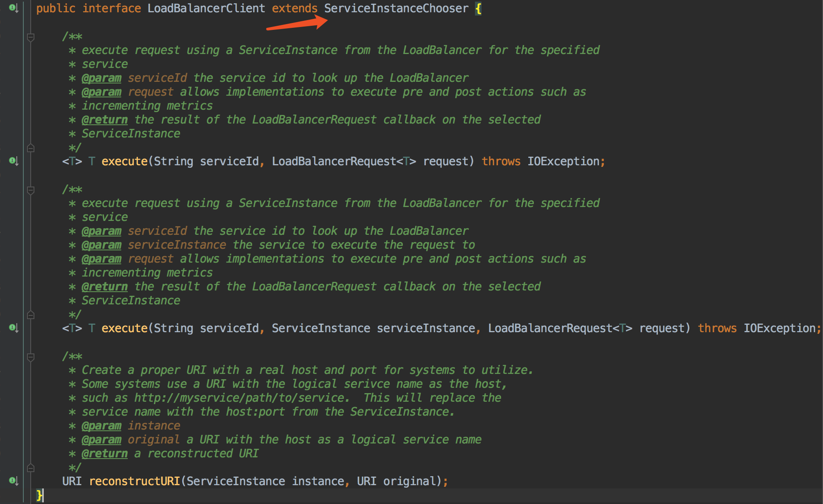This screenshot has height=504, width=823.
Task: Collapse the first Javadoc comment at its opening
Action: tap(31, 37)
